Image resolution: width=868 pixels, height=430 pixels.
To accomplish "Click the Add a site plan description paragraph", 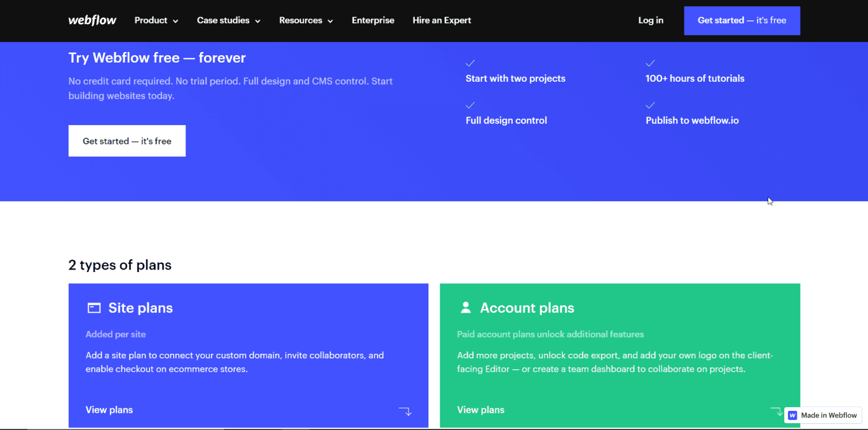I will 234,362.
